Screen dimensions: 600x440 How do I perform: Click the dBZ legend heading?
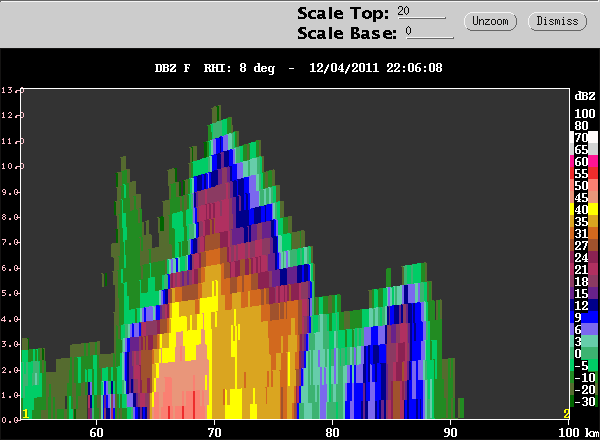tap(585, 96)
